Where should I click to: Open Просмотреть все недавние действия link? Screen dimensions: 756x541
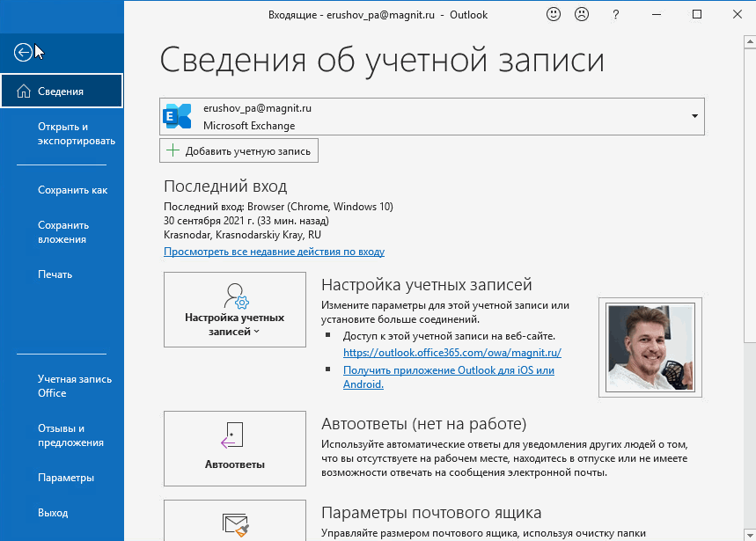pyautogui.click(x=274, y=252)
